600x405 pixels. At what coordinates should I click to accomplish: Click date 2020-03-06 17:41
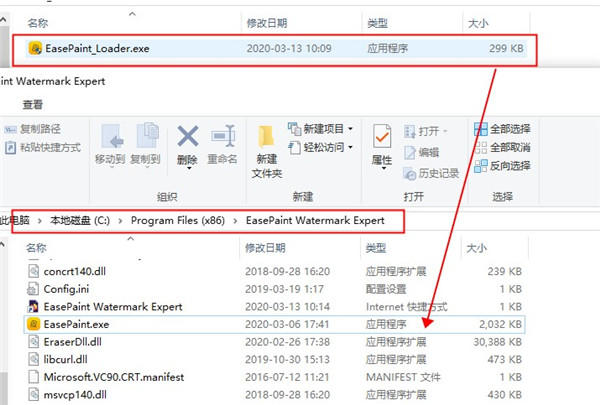(x=287, y=324)
